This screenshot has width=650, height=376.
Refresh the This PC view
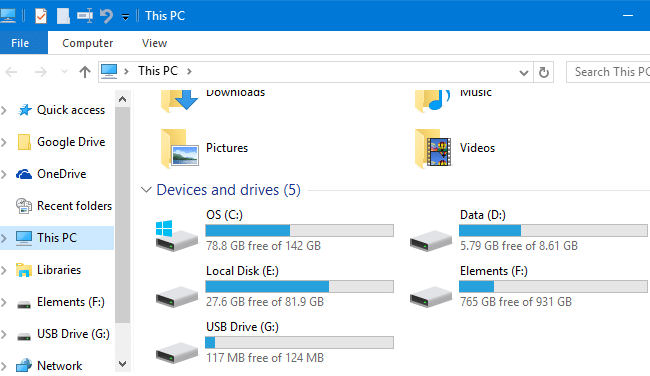(x=543, y=72)
